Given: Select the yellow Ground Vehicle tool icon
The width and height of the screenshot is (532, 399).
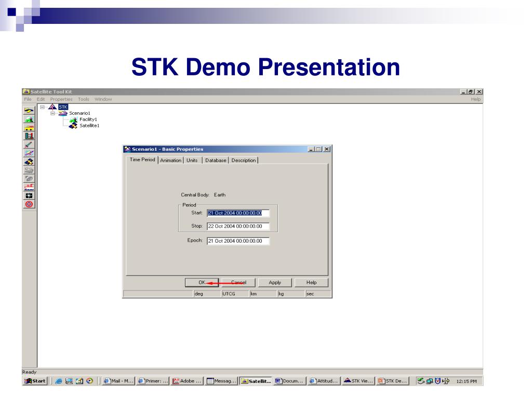Looking at the screenshot, I should (29, 128).
